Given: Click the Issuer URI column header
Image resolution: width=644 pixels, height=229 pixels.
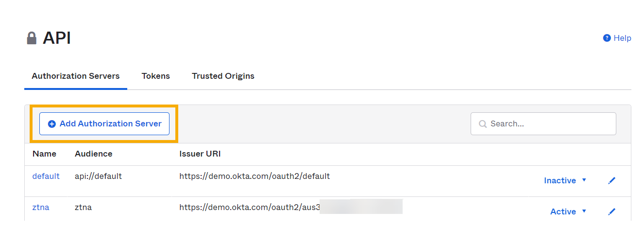Looking at the screenshot, I should click(x=200, y=154).
